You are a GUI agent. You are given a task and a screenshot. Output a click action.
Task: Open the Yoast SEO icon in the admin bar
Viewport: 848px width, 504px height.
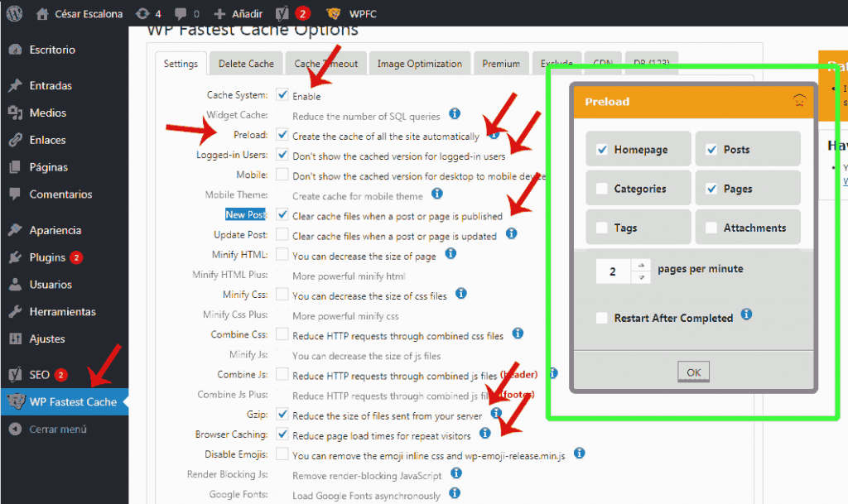click(x=282, y=13)
